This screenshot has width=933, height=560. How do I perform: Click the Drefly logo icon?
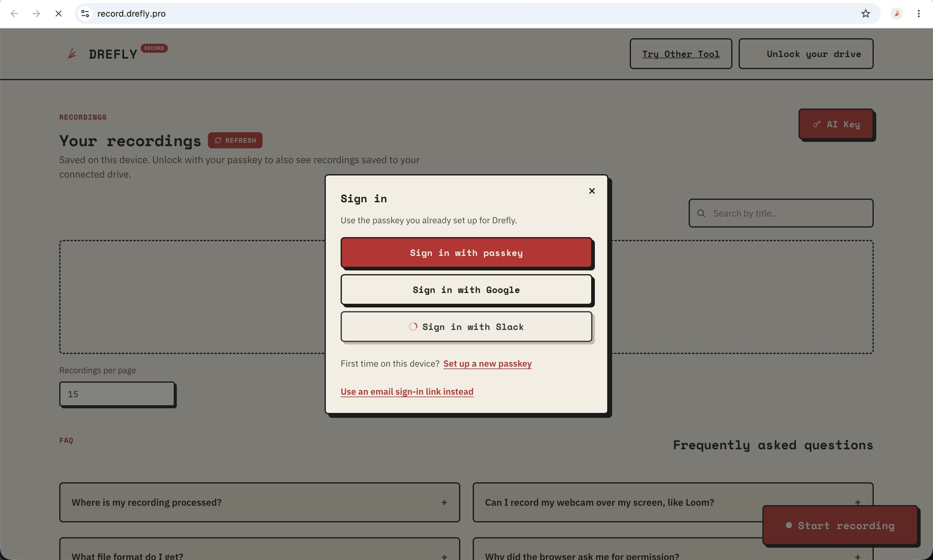(72, 54)
